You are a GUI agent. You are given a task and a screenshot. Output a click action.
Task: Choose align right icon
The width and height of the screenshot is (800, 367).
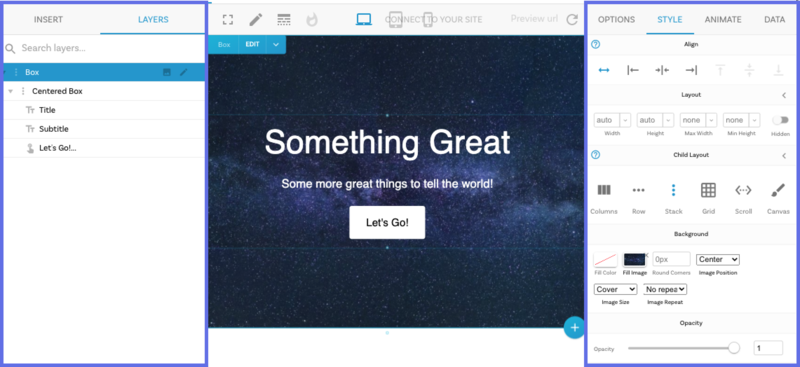coord(691,70)
